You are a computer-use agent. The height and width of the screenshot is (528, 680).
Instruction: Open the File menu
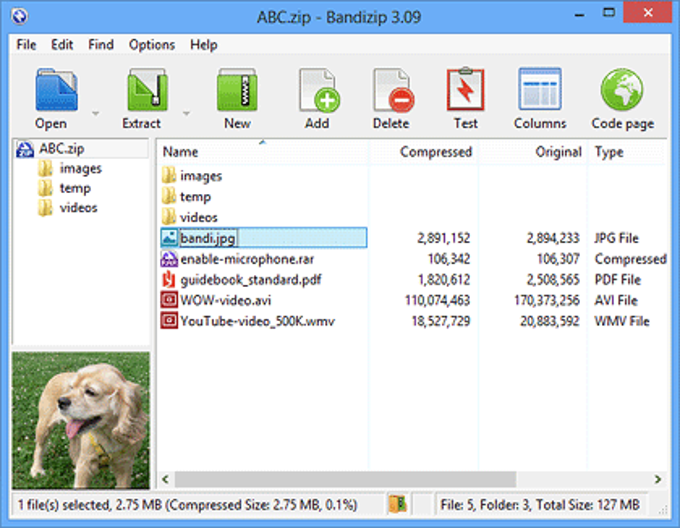(26, 45)
